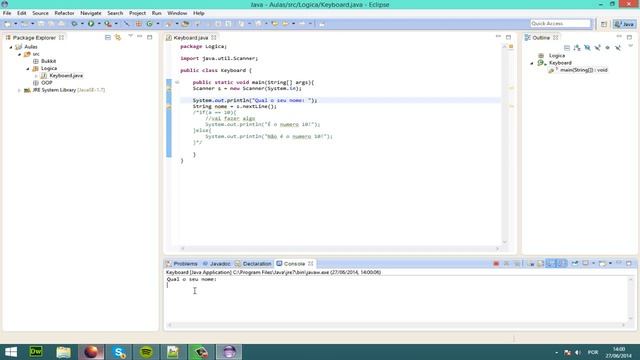Image resolution: width=640 pixels, height=360 pixels.
Task: Collapse all in Outline view
Action: [x=567, y=48]
